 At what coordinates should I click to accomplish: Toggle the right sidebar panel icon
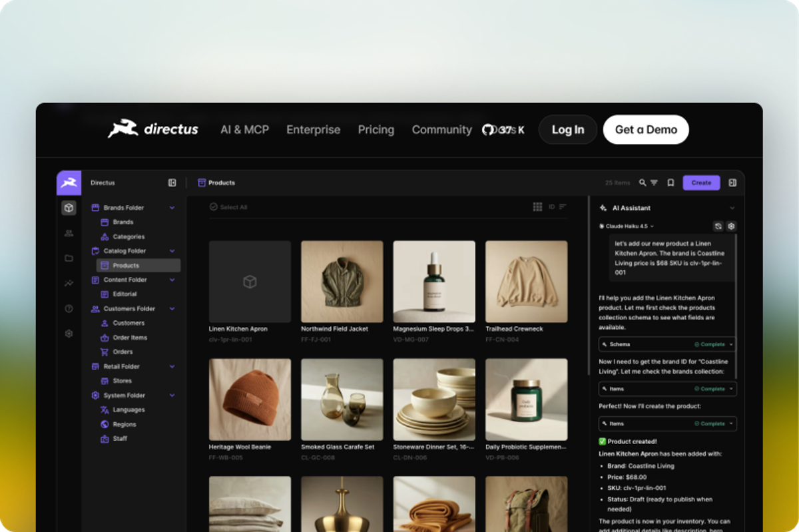[x=732, y=182]
